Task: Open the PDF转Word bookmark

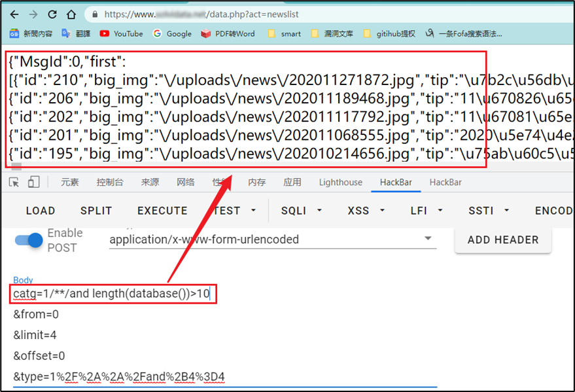Action: point(228,34)
